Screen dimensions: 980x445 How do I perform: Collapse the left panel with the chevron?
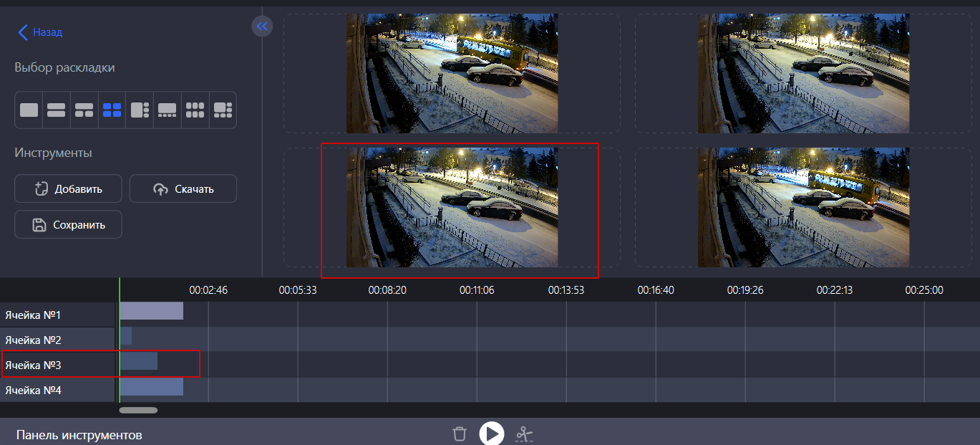262,26
